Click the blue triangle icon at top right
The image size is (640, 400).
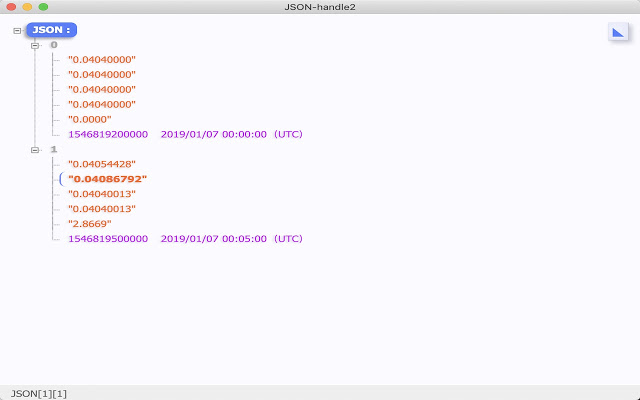(618, 32)
